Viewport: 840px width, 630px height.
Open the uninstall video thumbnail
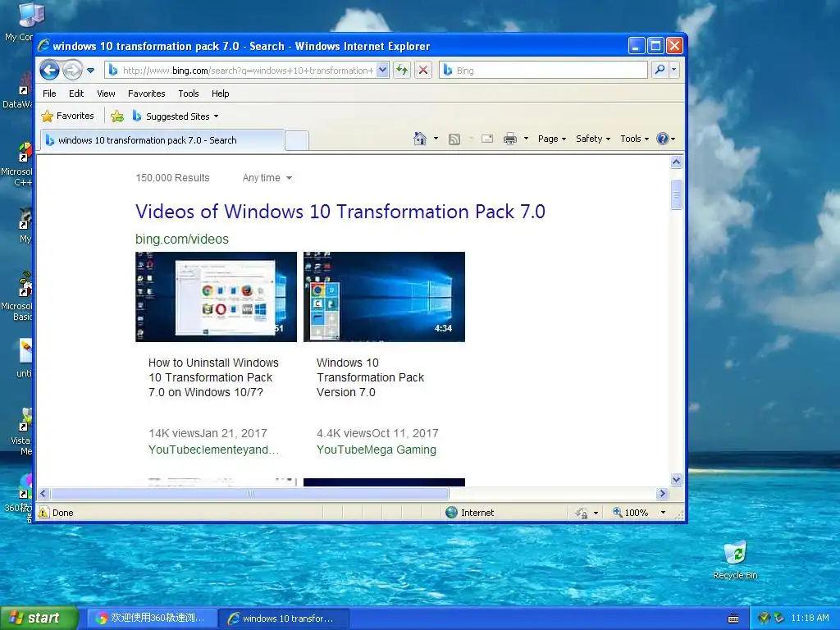point(216,297)
